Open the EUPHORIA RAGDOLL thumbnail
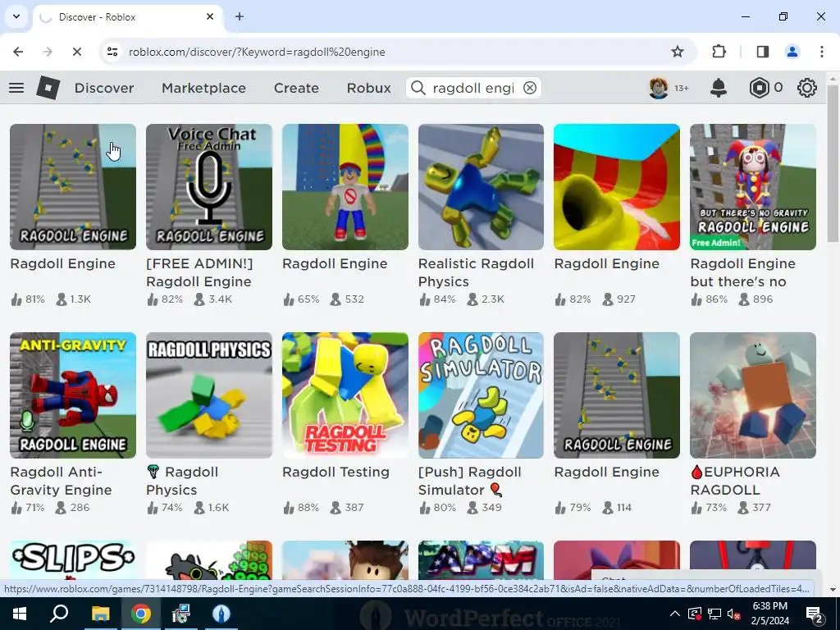The height and width of the screenshot is (630, 840). pyautogui.click(x=753, y=395)
